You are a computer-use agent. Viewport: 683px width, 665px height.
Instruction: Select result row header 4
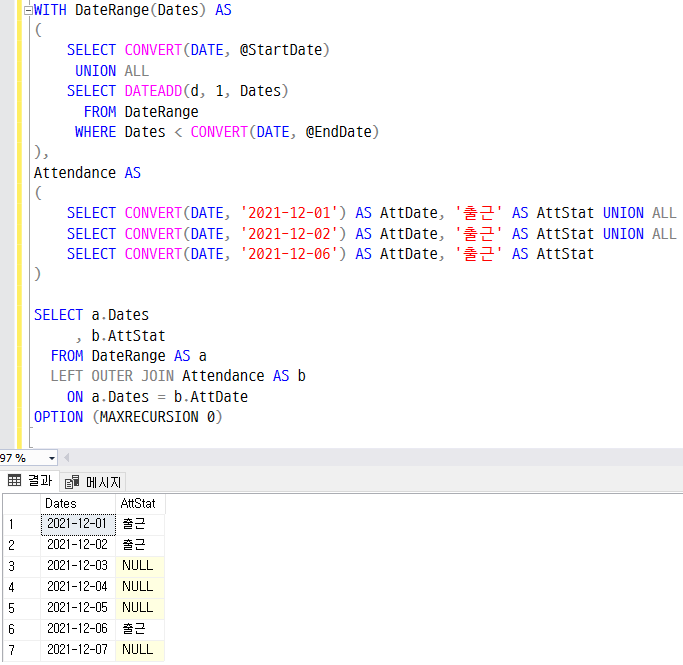tap(22, 587)
